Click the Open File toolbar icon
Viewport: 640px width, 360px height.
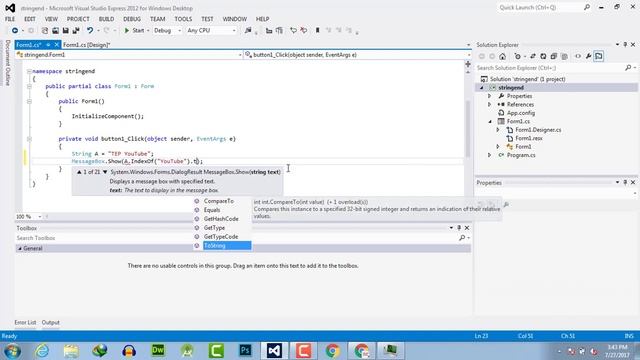[55, 31]
